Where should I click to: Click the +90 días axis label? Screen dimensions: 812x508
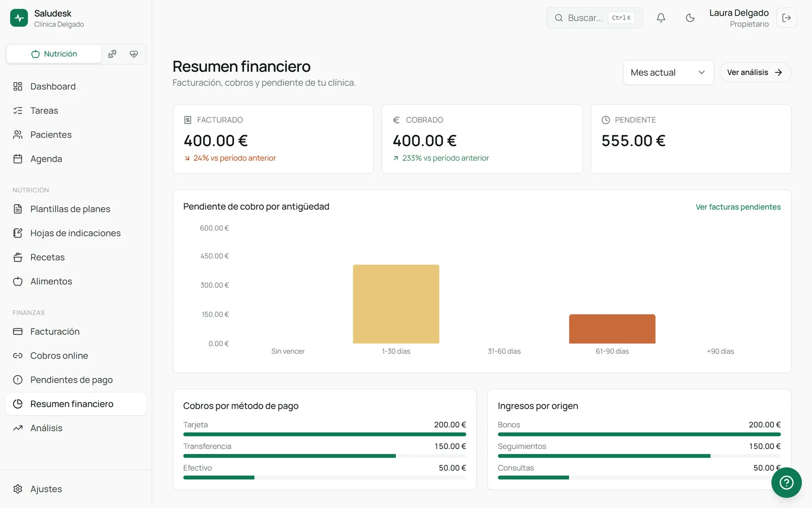click(x=720, y=351)
